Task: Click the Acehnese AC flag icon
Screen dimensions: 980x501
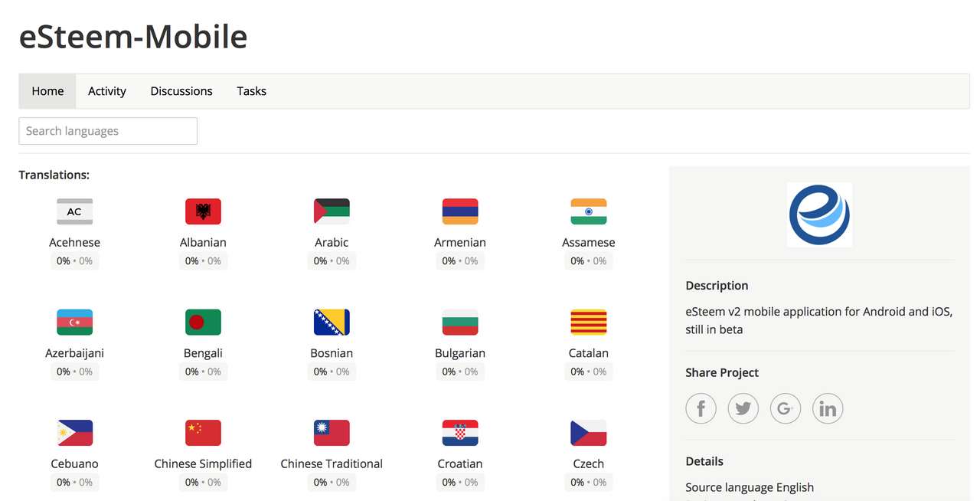Action: pyautogui.click(x=74, y=211)
